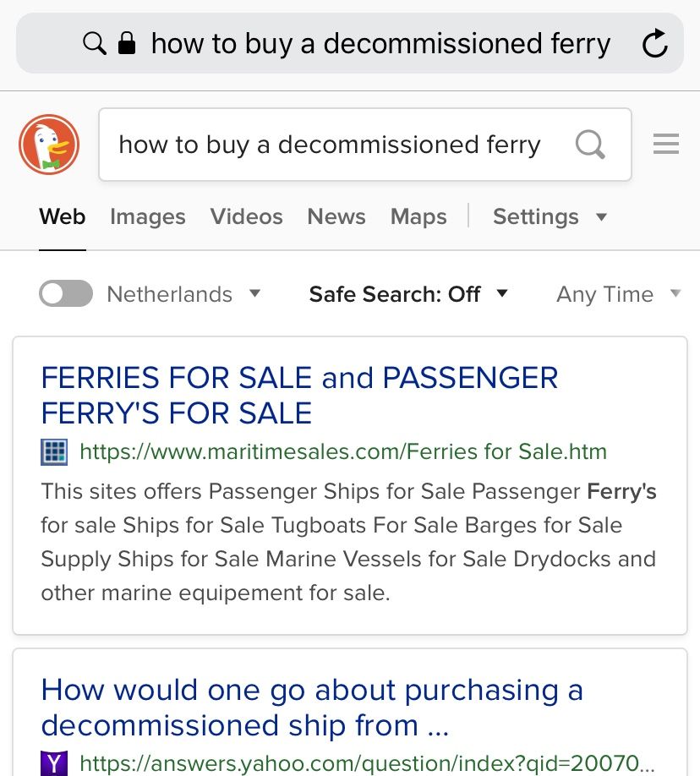Open the Maps tab
Screen dimensions: 700x776
418,217
